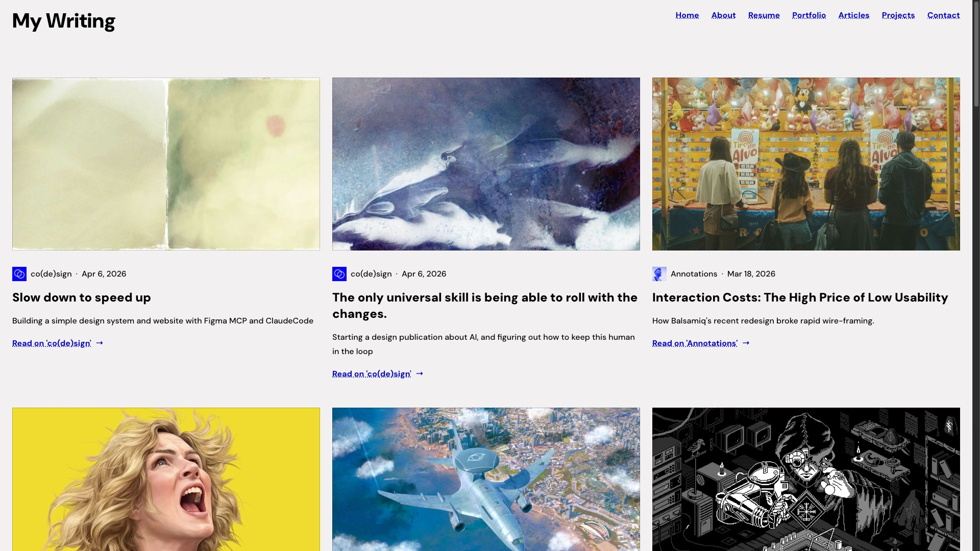980x551 pixels.
Task: Open the blue abstract painting thumbnail
Action: (486, 164)
